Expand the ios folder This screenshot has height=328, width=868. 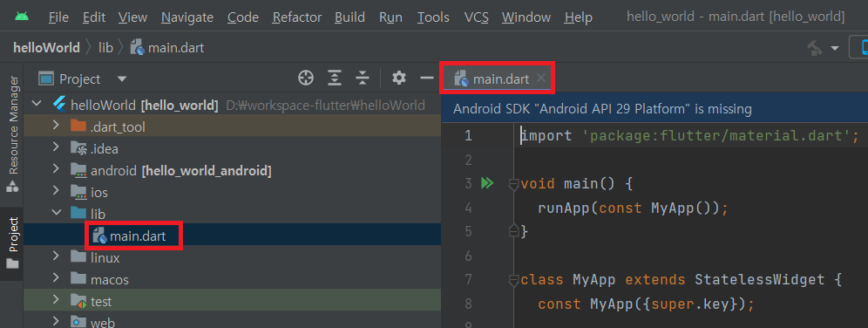click(56, 191)
